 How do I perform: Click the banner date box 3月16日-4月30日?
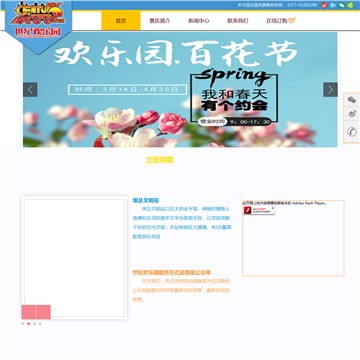(127, 90)
